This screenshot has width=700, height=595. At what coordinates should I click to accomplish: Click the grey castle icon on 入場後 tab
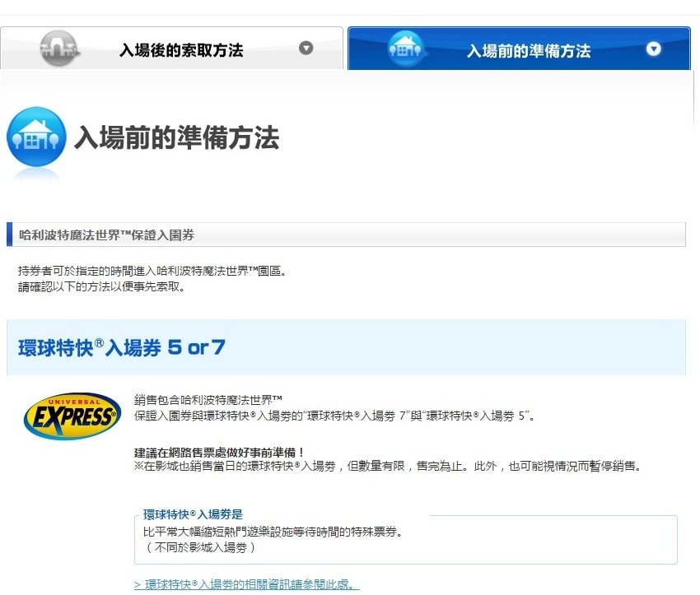(59, 49)
